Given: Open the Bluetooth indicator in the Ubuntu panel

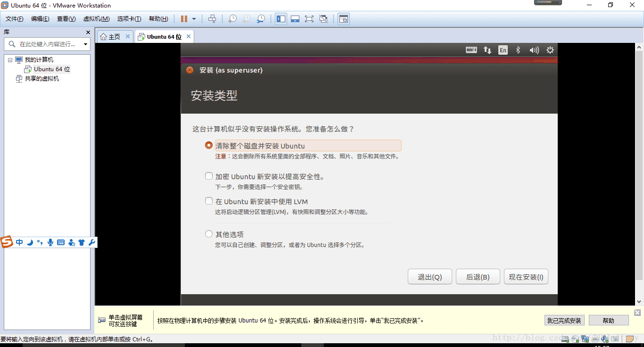Looking at the screenshot, I should coord(518,50).
